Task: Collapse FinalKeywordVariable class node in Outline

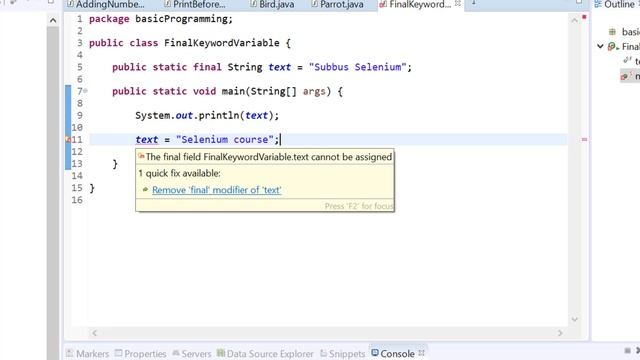Action: pyautogui.click(x=600, y=46)
